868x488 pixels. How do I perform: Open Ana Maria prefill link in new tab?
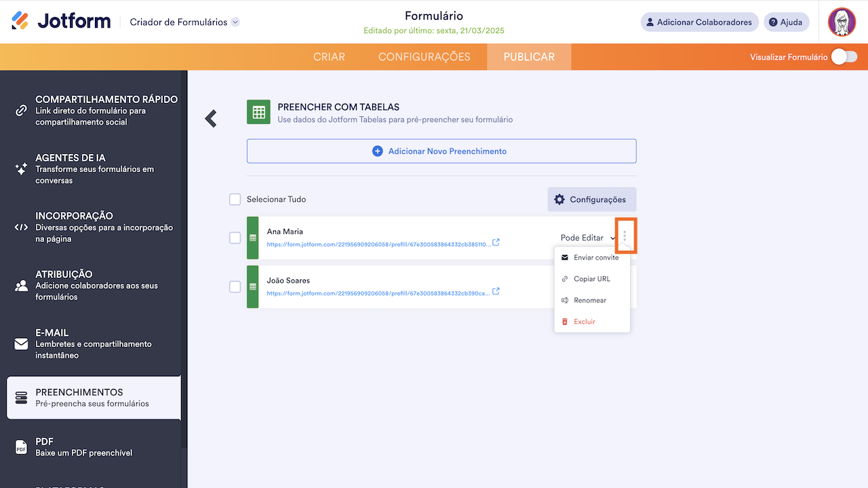tap(496, 243)
